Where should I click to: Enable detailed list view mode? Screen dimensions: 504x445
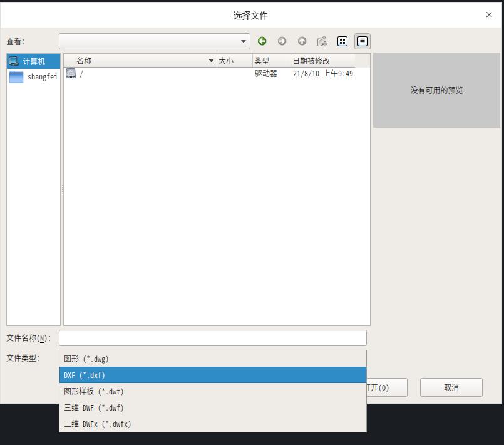coord(361,41)
